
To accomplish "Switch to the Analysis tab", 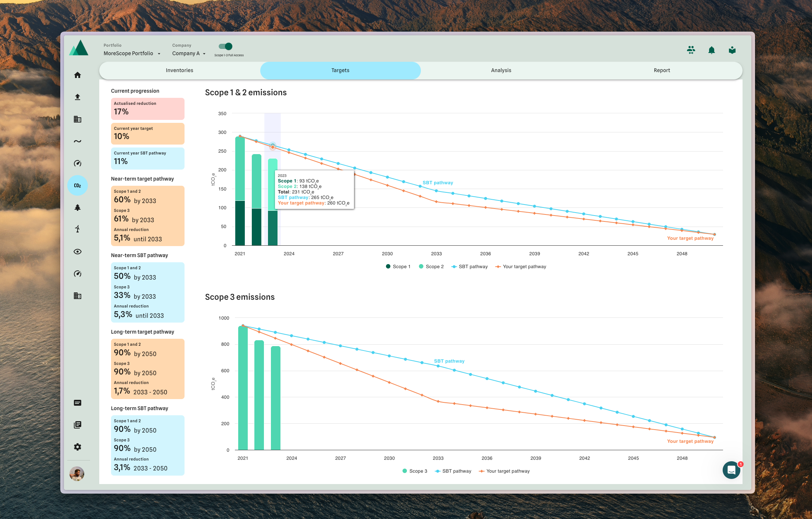I will [501, 70].
